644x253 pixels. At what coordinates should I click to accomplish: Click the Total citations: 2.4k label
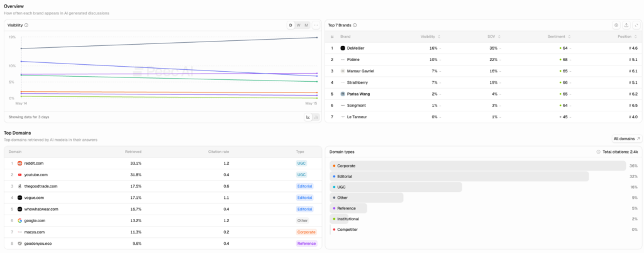coord(620,152)
